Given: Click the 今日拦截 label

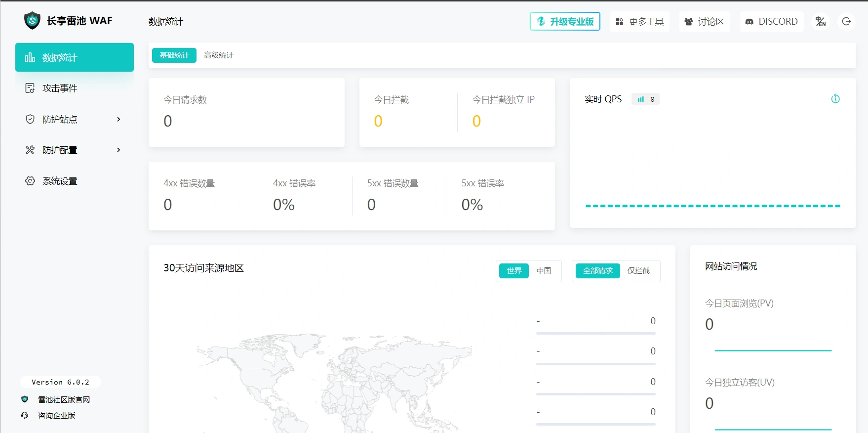Looking at the screenshot, I should [392, 100].
